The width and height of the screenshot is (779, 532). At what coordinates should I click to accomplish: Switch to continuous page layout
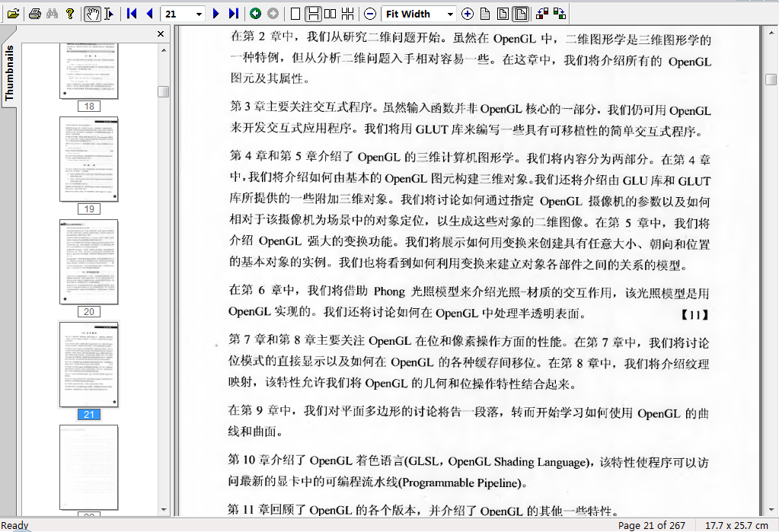pyautogui.click(x=313, y=14)
